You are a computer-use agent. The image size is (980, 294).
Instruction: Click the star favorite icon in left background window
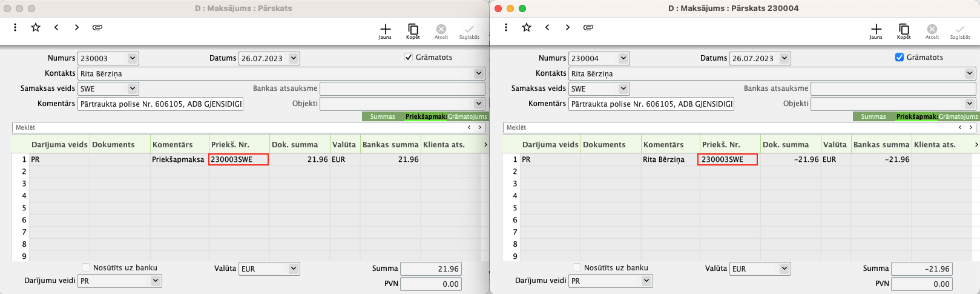(x=36, y=27)
